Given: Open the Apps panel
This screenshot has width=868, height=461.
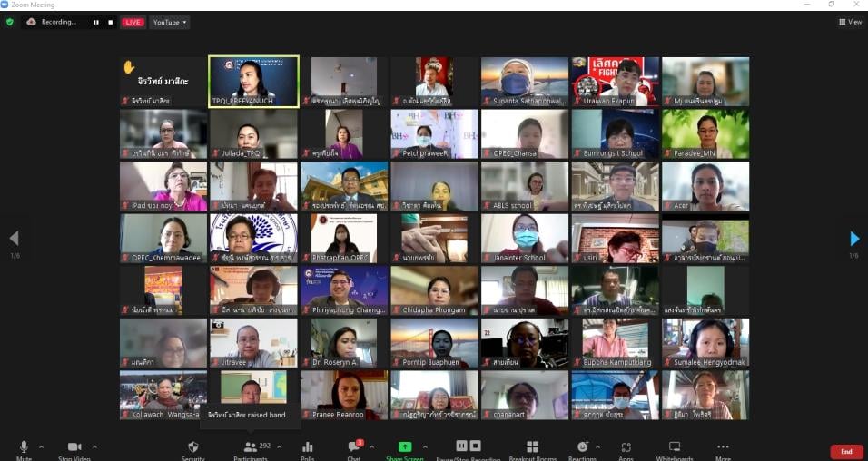Looking at the screenshot, I should pos(626,450).
